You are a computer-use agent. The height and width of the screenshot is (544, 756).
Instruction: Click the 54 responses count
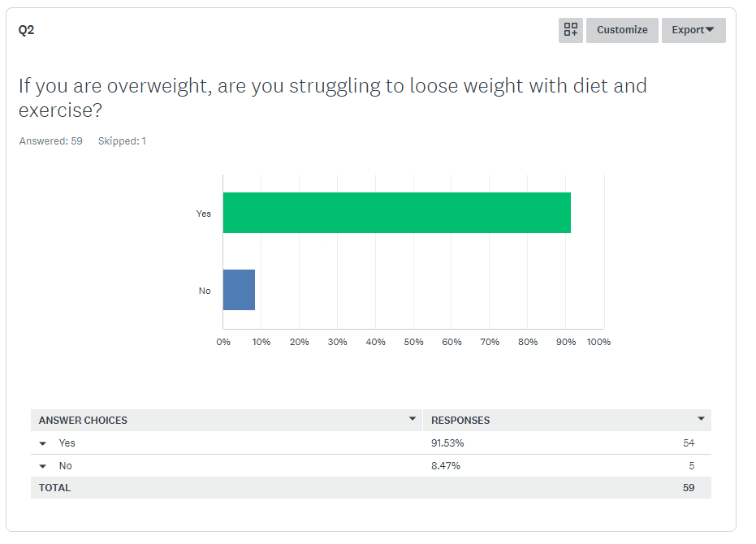pos(689,443)
